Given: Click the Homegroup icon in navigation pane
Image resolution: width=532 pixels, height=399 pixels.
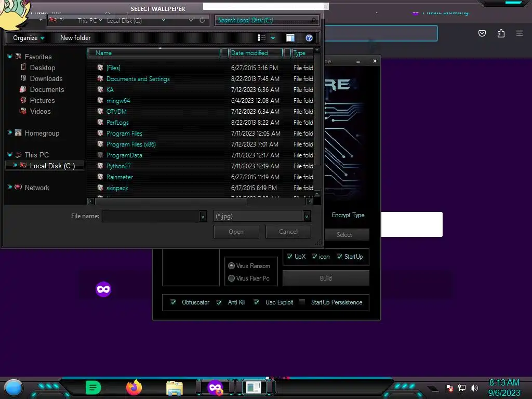Looking at the screenshot, I should [x=18, y=132].
